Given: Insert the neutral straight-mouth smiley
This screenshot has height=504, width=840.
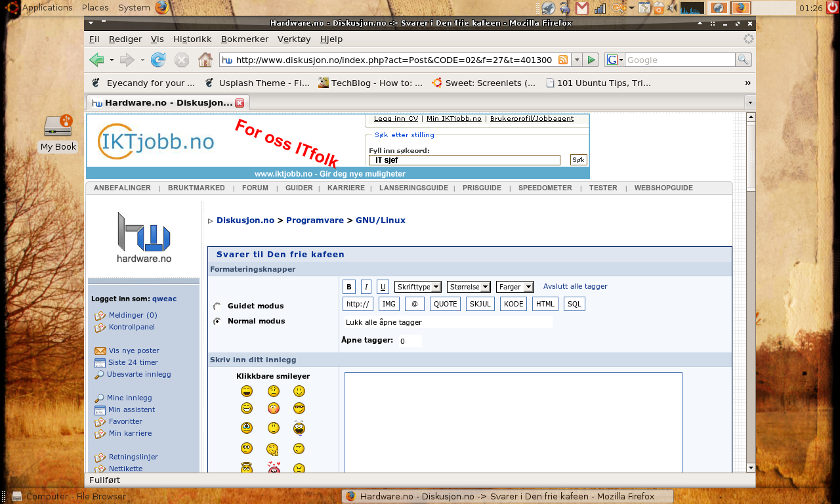Looking at the screenshot, I should (274, 428).
